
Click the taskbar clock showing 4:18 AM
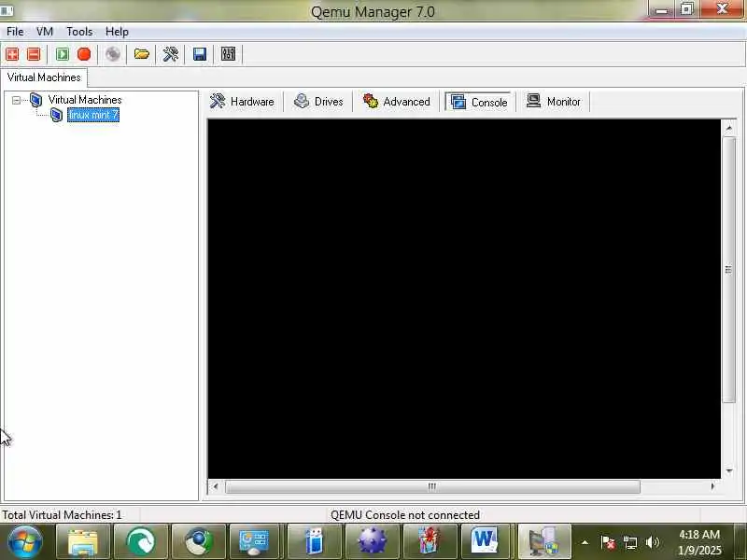[699, 542]
